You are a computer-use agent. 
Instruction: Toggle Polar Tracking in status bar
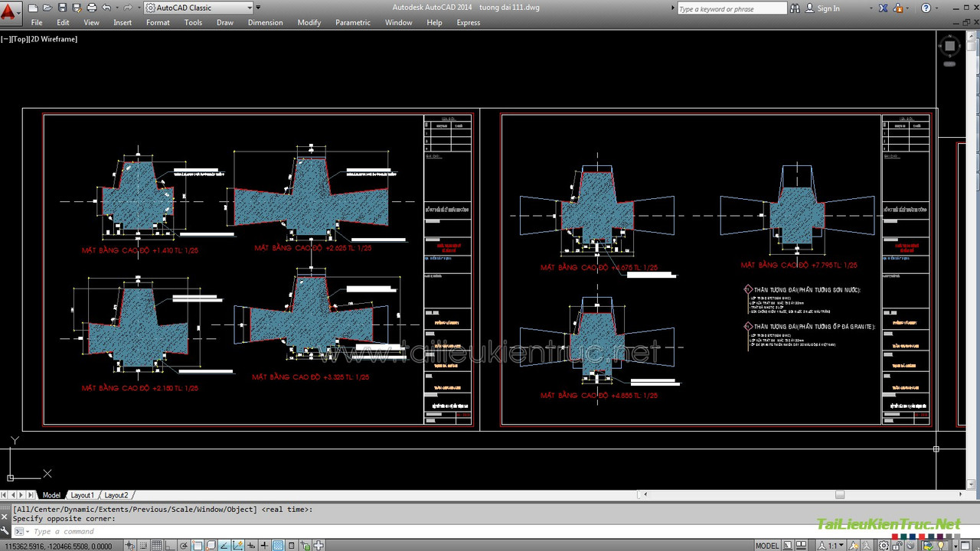click(x=183, y=545)
